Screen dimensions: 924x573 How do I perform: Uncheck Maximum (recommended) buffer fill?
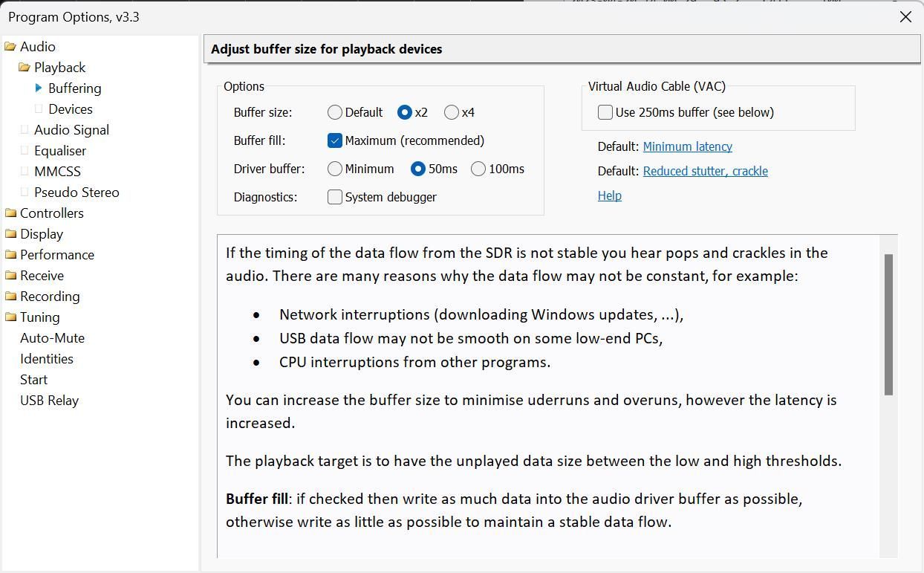point(335,141)
